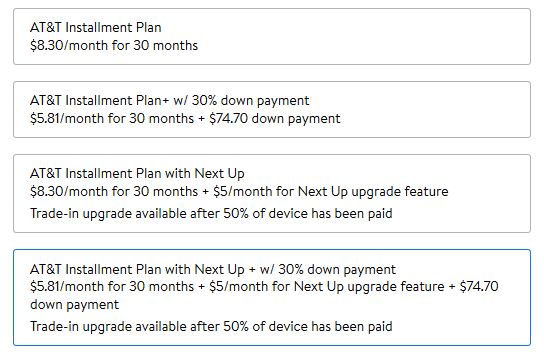Screen dimensions: 544x364
Task: Click $5.81/month for 30 months + $74.70 down payment
Action: [x=185, y=119]
